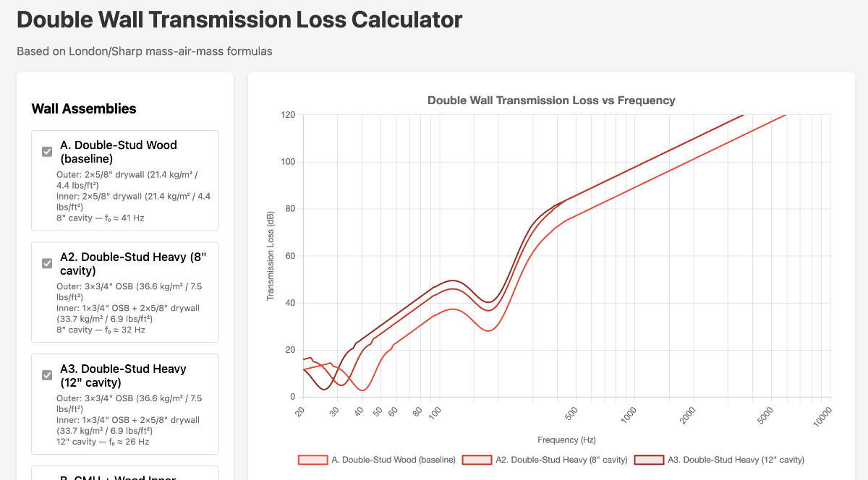Toggle A3 12" cavity series legend text
Viewport: 868px width, 480px height.
pyautogui.click(x=735, y=460)
